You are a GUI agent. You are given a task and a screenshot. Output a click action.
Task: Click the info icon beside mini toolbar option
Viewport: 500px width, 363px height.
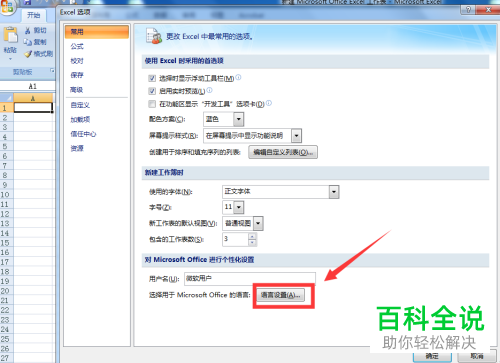pyautogui.click(x=238, y=77)
